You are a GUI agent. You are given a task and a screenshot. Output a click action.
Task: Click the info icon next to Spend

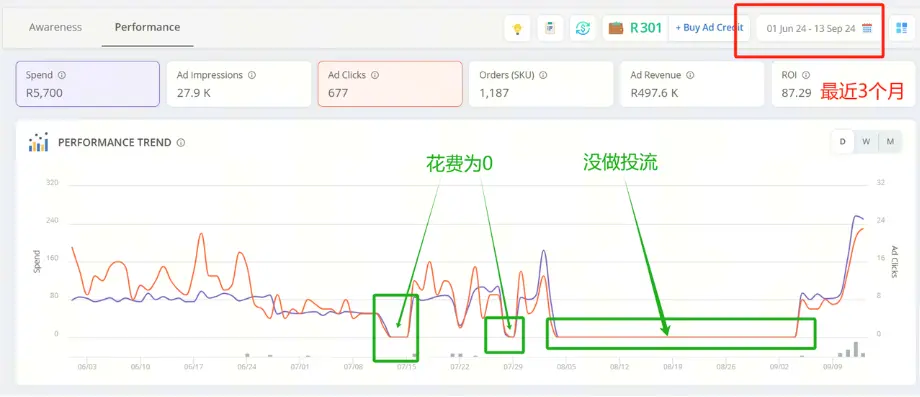(x=62, y=75)
